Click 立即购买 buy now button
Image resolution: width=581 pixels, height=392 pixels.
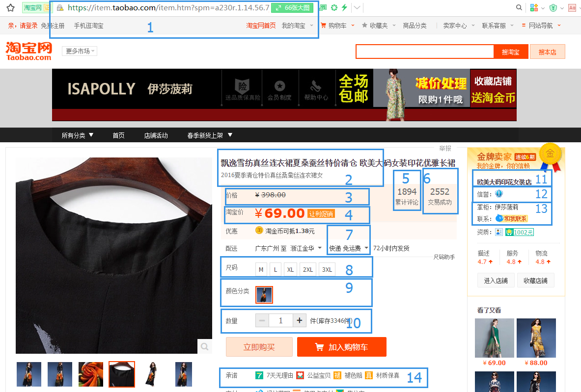tap(259, 347)
